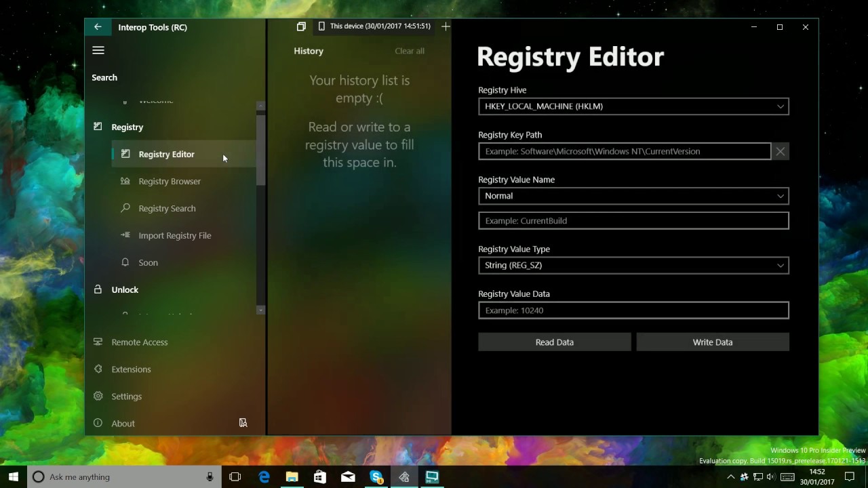The height and width of the screenshot is (488, 868).
Task: Click Clear all in History panel
Action: pos(410,51)
